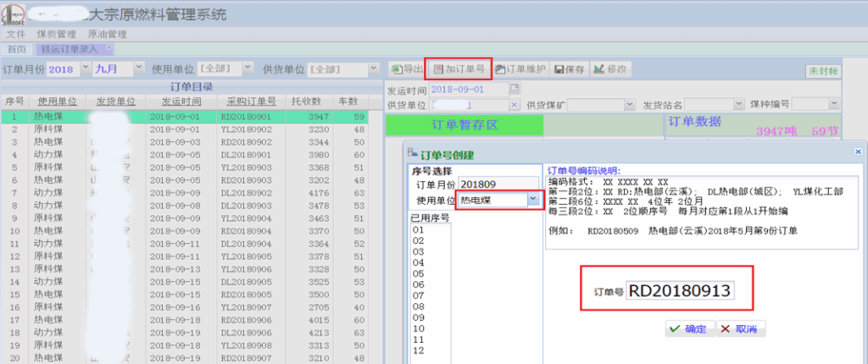Open 订单维护 order maintenance

click(x=520, y=69)
